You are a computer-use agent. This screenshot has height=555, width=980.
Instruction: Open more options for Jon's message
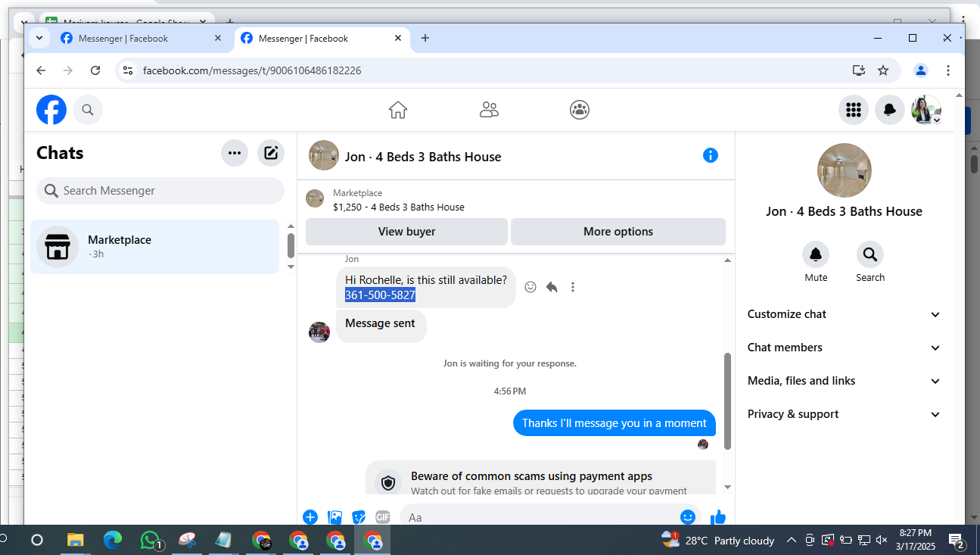pyautogui.click(x=573, y=287)
